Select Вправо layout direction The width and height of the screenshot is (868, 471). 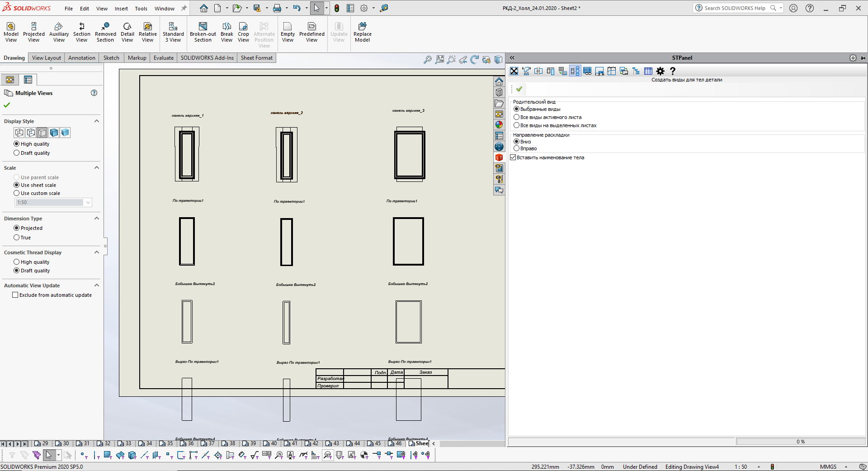(516, 148)
